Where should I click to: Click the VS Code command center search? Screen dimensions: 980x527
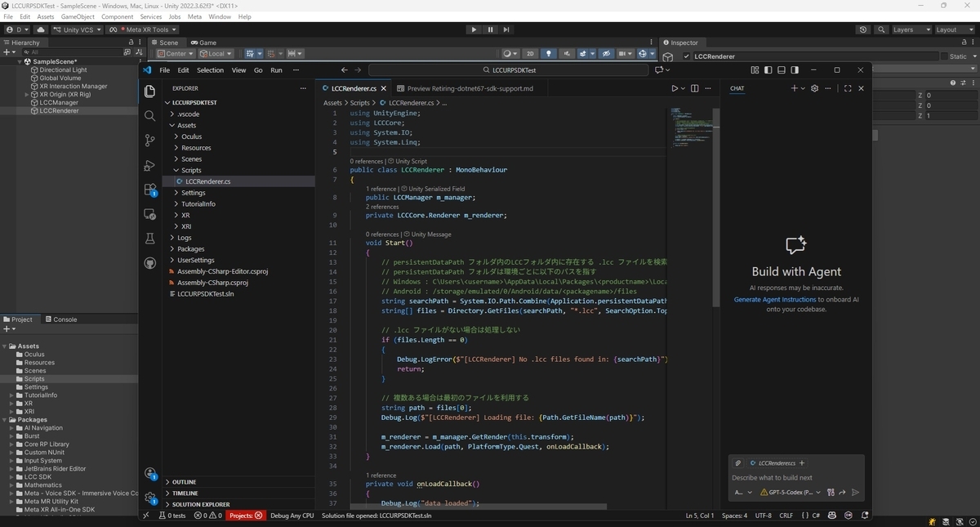pyautogui.click(x=509, y=70)
